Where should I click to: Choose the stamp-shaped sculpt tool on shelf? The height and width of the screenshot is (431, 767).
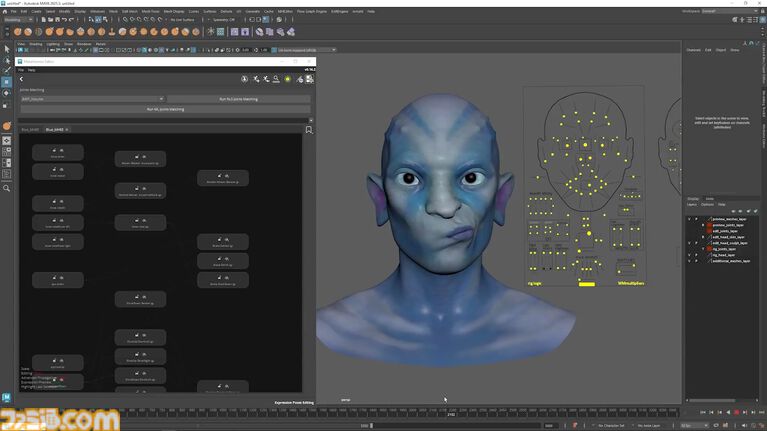[x=112, y=32]
